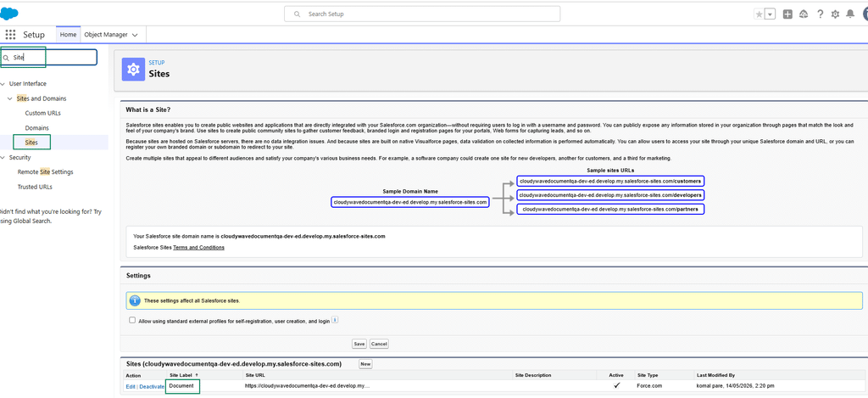Open the Trailhead guidance icon
Viewport: 868px width, 398px height.
pos(804,14)
